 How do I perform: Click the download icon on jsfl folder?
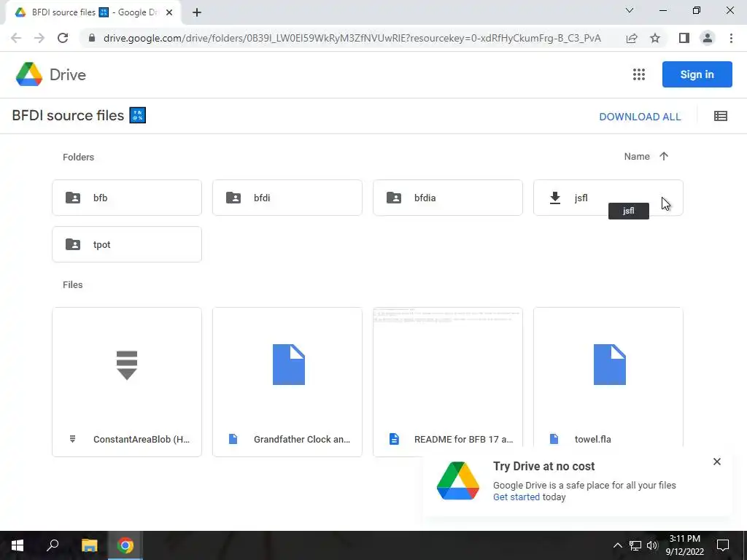555,198
